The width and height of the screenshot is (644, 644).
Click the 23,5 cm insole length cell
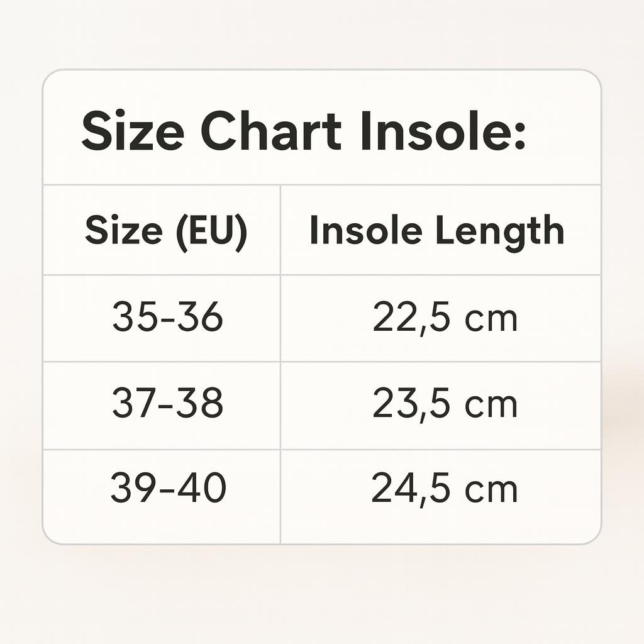pyautogui.click(x=445, y=404)
